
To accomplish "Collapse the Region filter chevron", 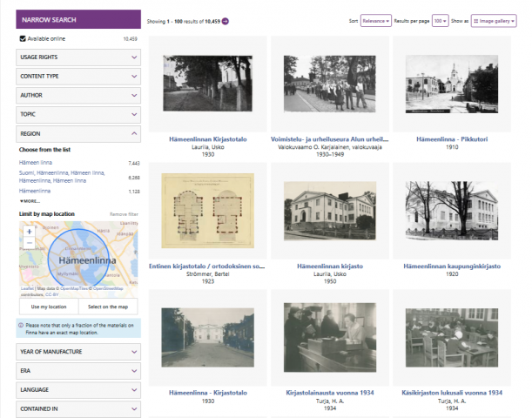I will pyautogui.click(x=134, y=134).
